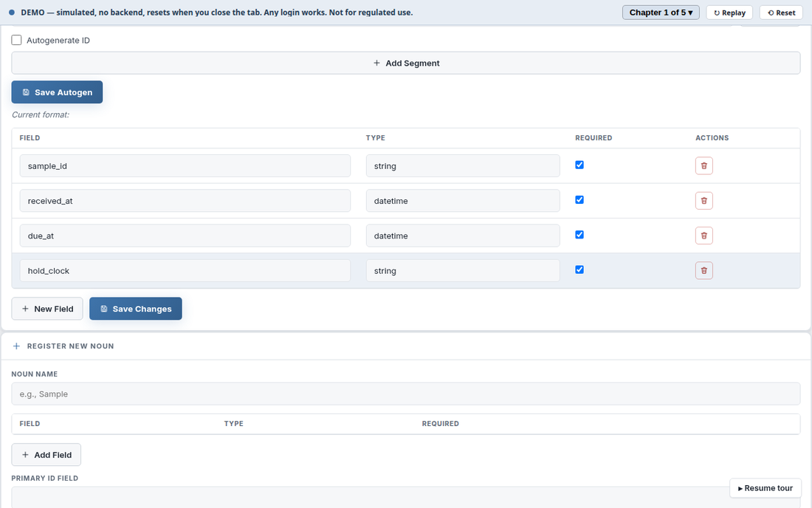Edit the due_at field name input
Image resolution: width=812 pixels, height=508 pixels.
point(185,236)
